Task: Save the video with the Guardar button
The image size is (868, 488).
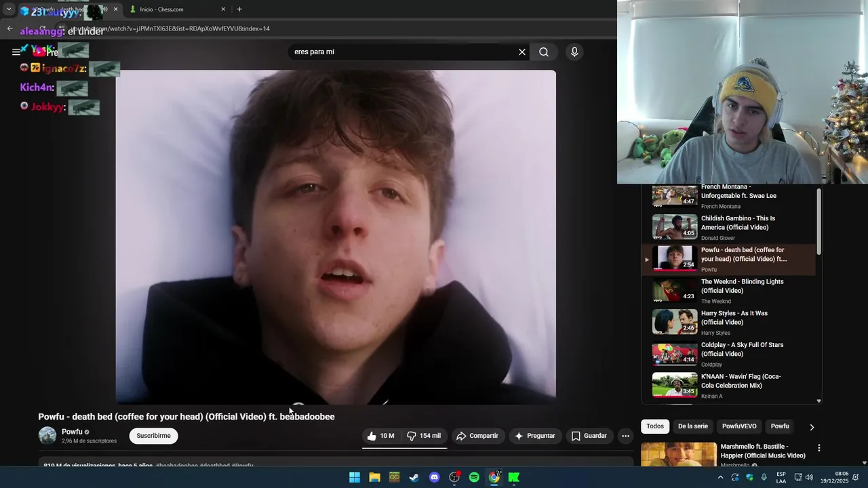Action: (x=589, y=436)
